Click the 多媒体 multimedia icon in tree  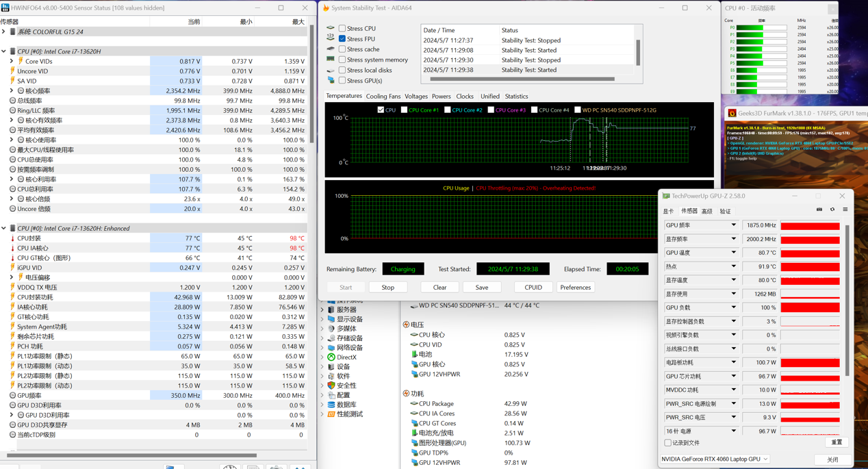[331, 329]
